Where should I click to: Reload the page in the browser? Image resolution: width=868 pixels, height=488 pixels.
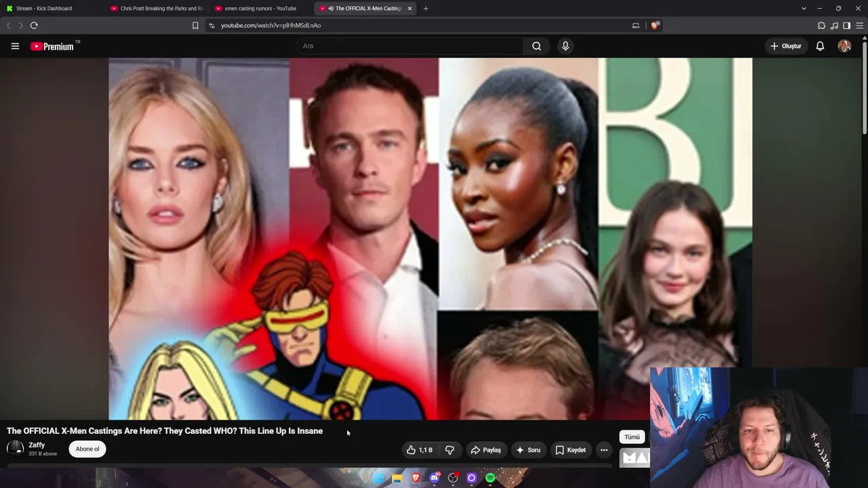point(34,25)
